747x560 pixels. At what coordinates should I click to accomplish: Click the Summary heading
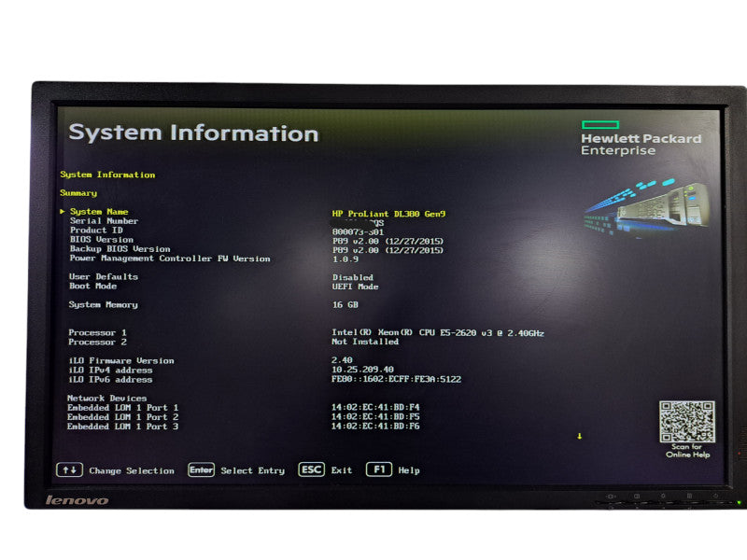(x=78, y=193)
